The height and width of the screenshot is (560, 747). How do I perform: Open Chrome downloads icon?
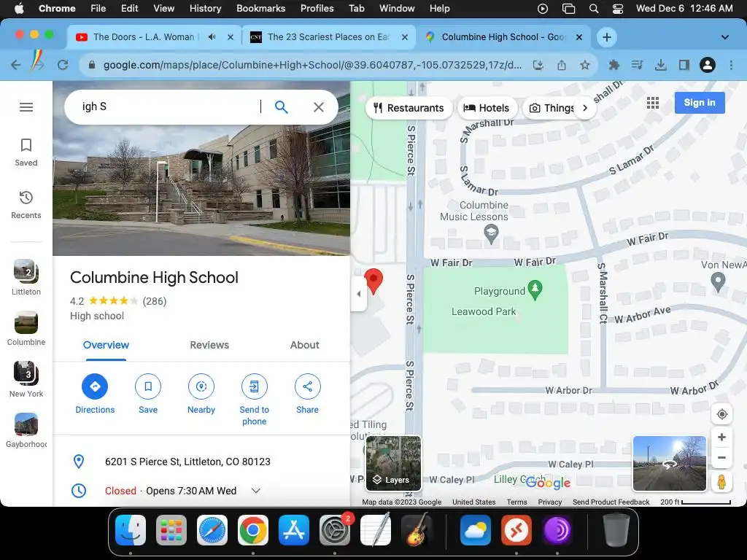[x=660, y=65]
